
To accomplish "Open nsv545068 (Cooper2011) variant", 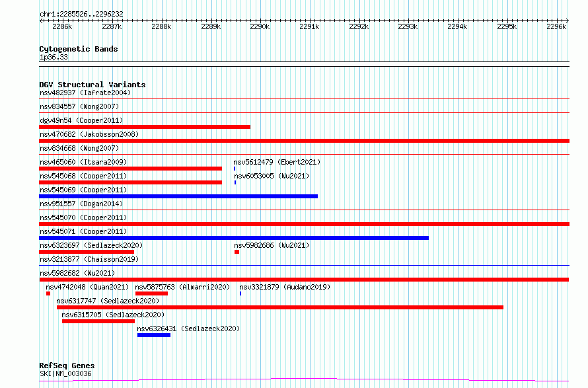I will tap(83, 176).
